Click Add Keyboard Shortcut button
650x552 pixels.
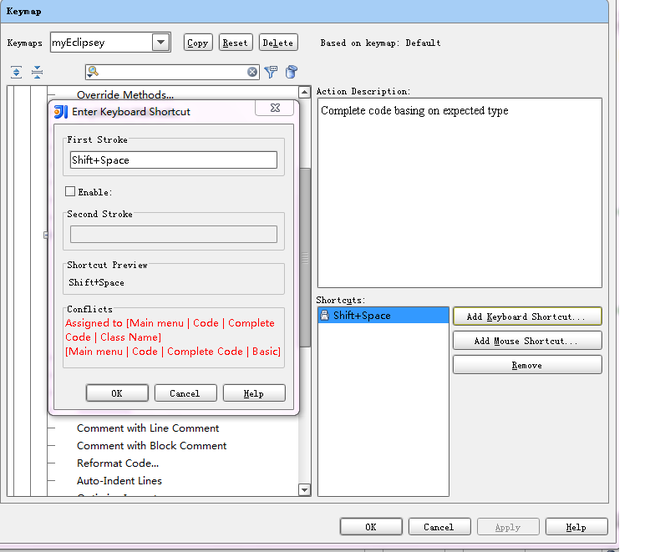point(527,317)
